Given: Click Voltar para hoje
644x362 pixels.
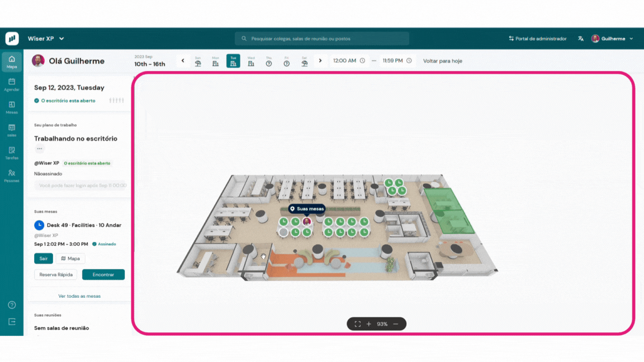Looking at the screenshot, I should (x=442, y=61).
